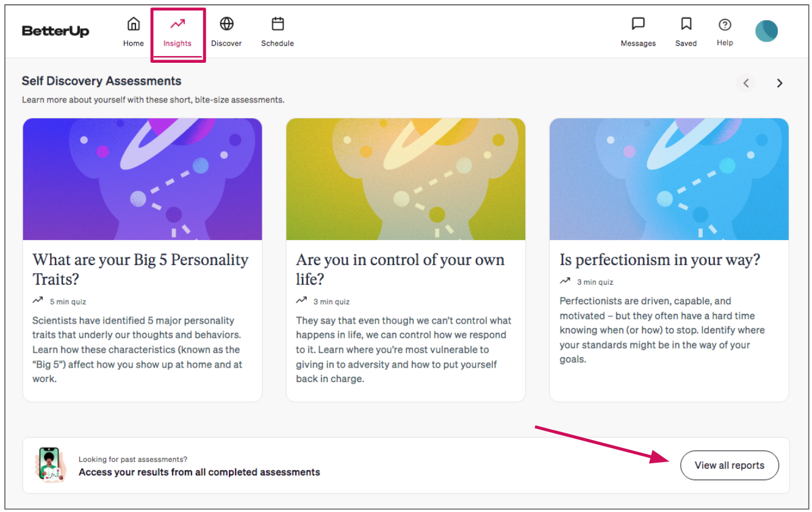Open Messages
812x512 pixels.
click(x=638, y=32)
